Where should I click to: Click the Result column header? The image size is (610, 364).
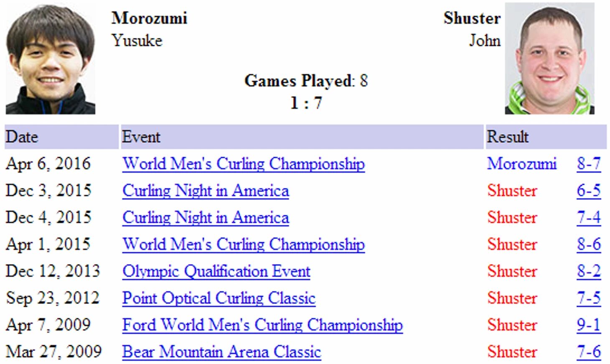click(546, 137)
